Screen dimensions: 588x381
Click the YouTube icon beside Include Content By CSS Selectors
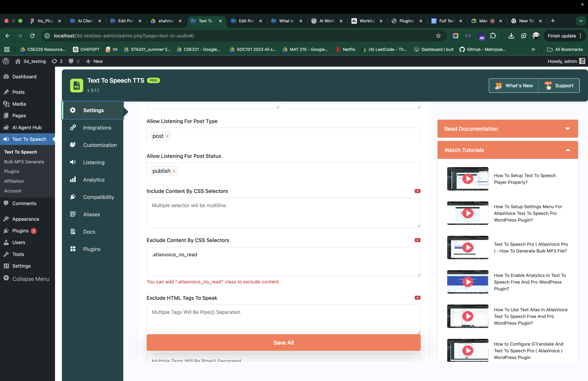coord(417,191)
